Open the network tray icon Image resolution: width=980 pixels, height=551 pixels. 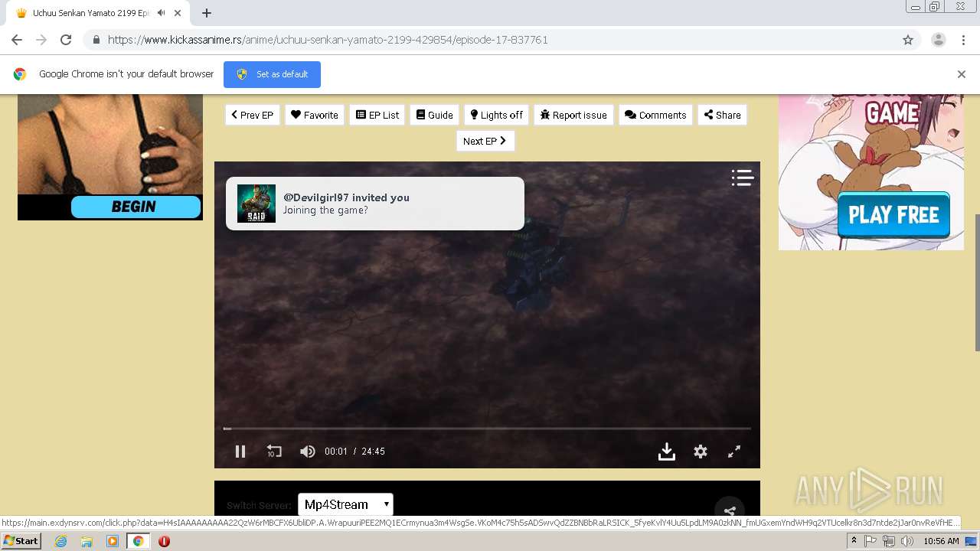[889, 541]
